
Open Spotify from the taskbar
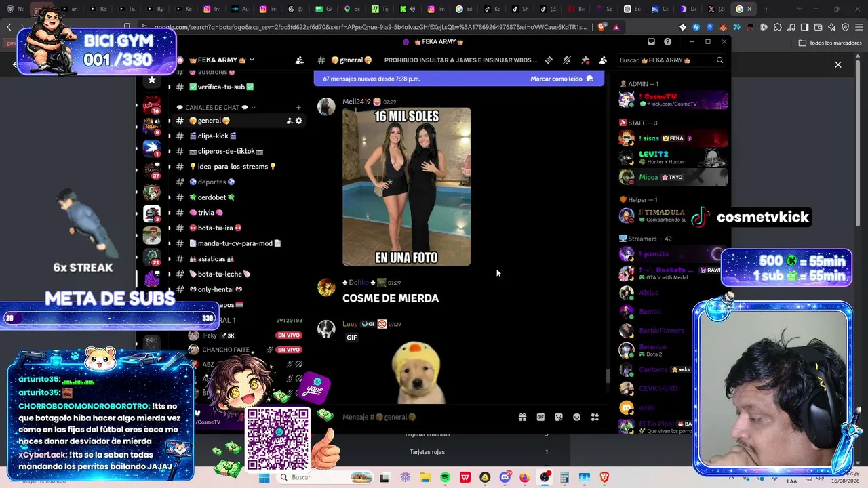[445, 477]
